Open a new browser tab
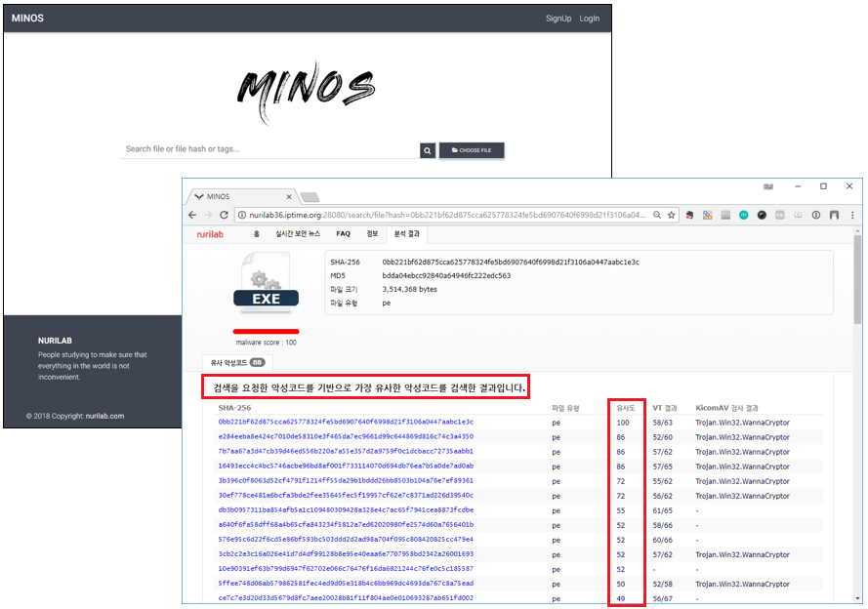868x609 pixels. click(x=309, y=196)
